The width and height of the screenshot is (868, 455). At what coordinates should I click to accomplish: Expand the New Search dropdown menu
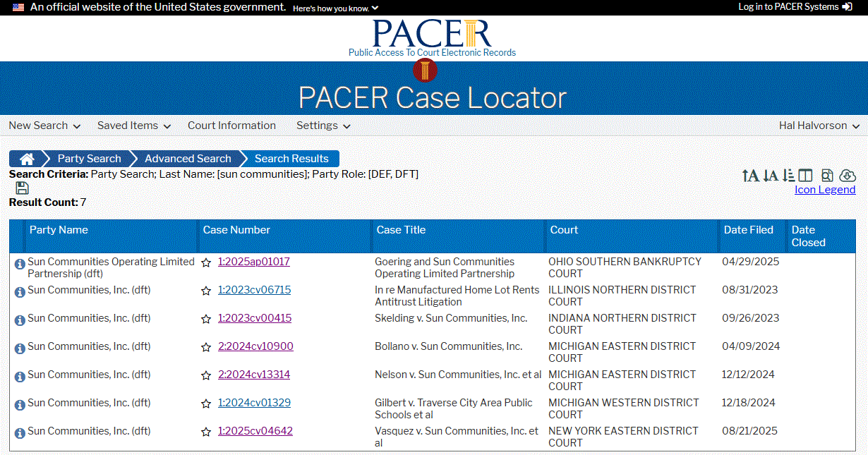pos(44,126)
